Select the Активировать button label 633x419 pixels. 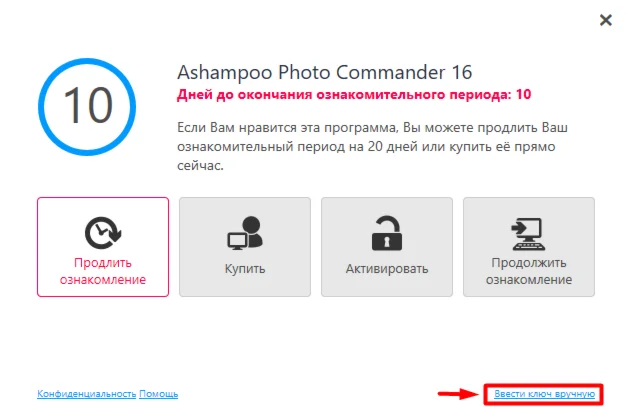387,269
